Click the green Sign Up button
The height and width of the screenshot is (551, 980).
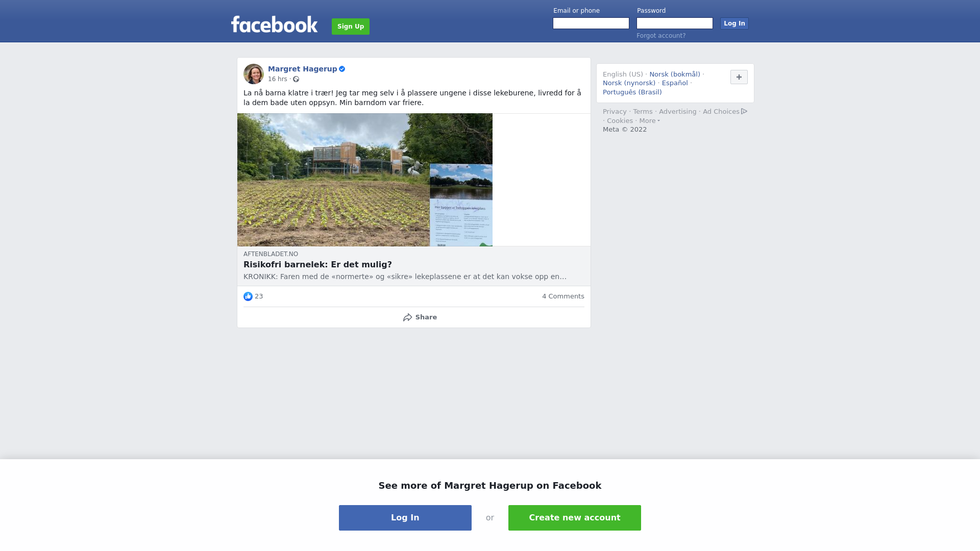click(351, 27)
